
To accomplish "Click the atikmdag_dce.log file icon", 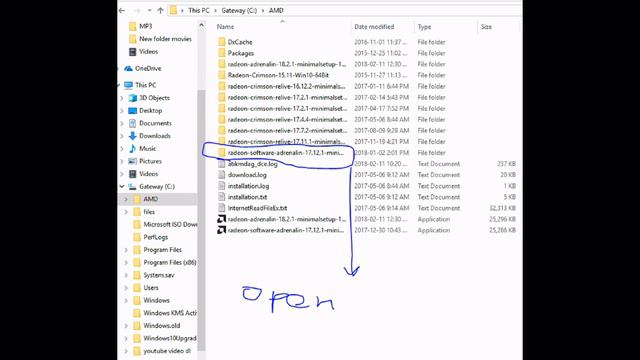I will 222,164.
